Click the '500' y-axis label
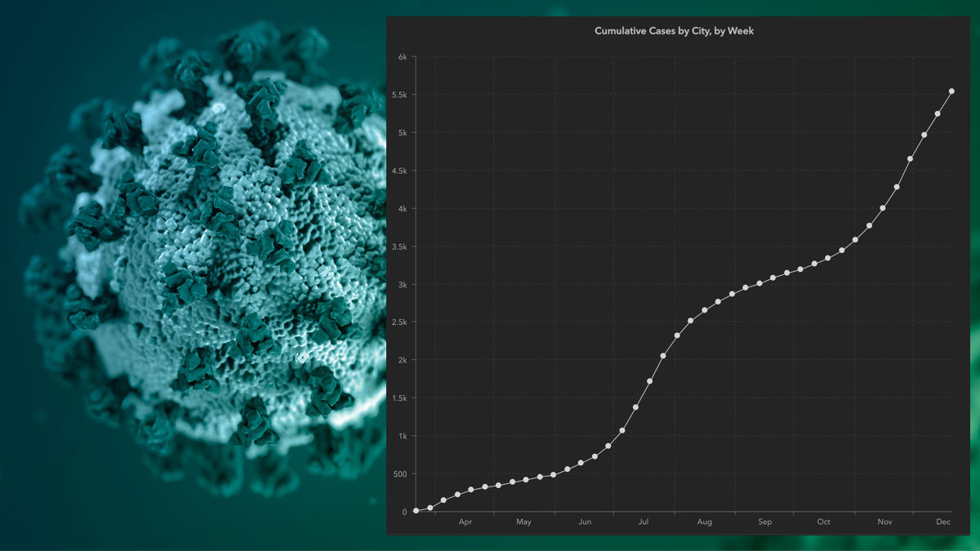 [399, 474]
